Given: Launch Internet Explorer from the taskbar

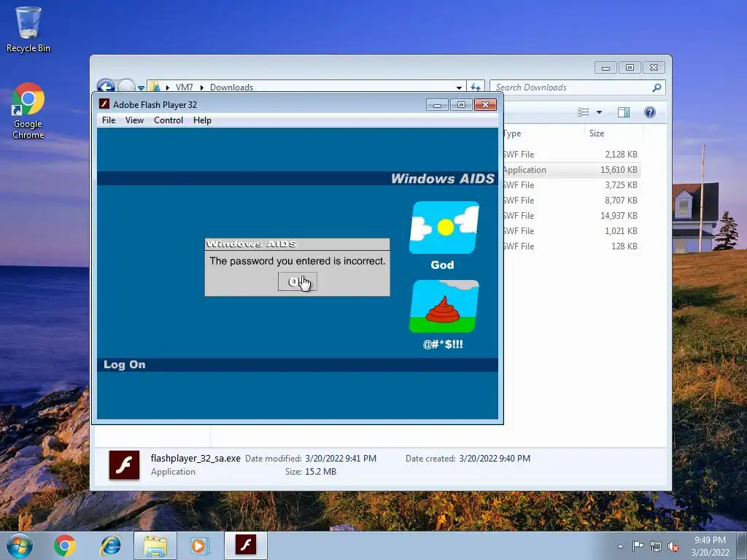Looking at the screenshot, I should pos(110,545).
